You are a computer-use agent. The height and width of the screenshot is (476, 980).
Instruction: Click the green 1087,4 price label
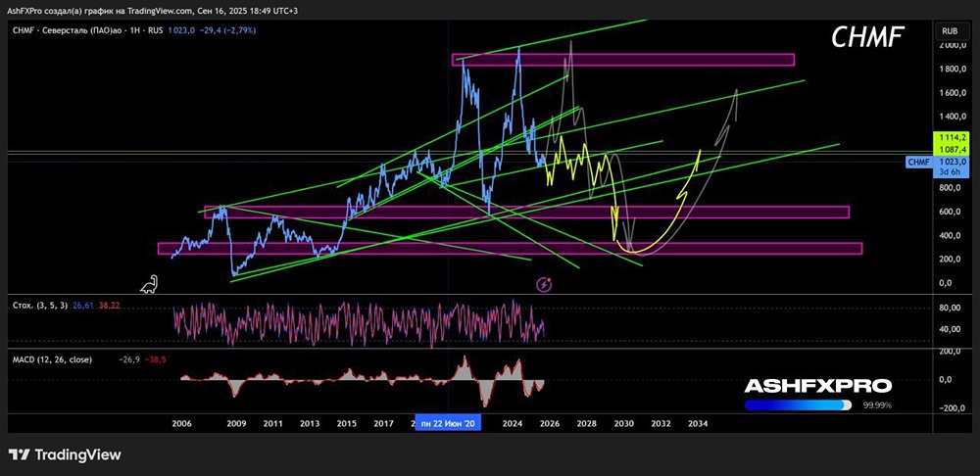point(952,147)
